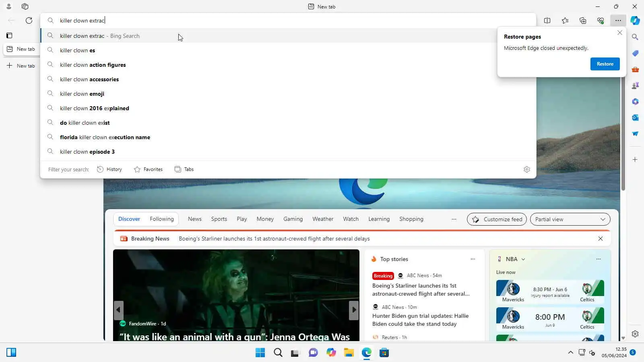Close the Breaking News banner

pos(601,239)
